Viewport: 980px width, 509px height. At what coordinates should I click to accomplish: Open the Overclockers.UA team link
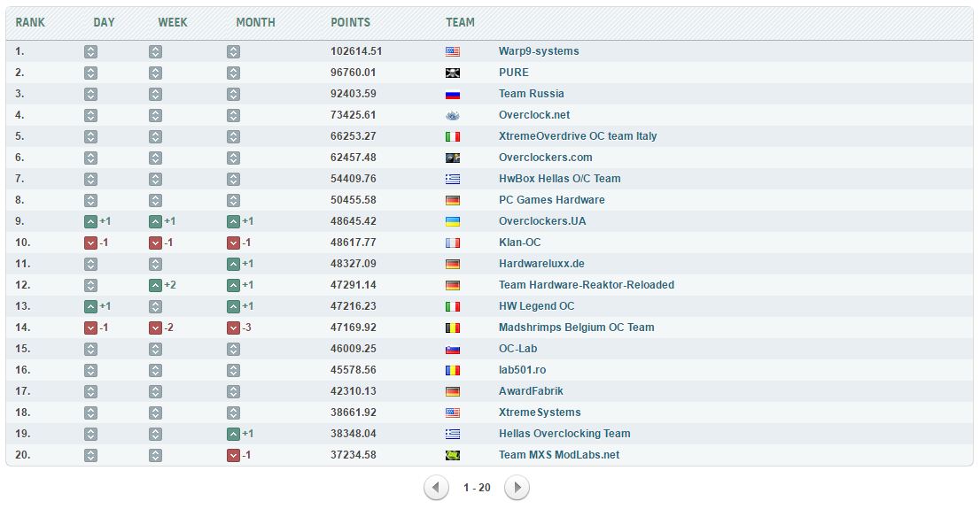tap(542, 221)
